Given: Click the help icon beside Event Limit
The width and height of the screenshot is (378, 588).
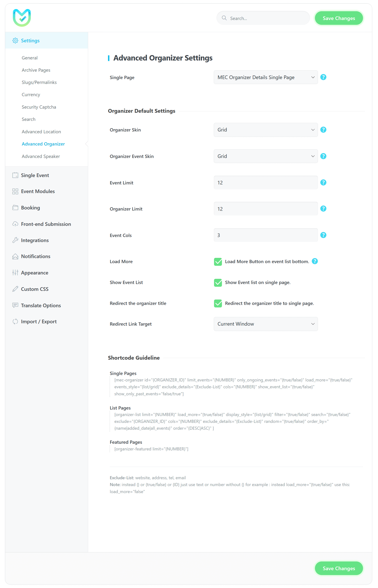Looking at the screenshot, I should (323, 183).
